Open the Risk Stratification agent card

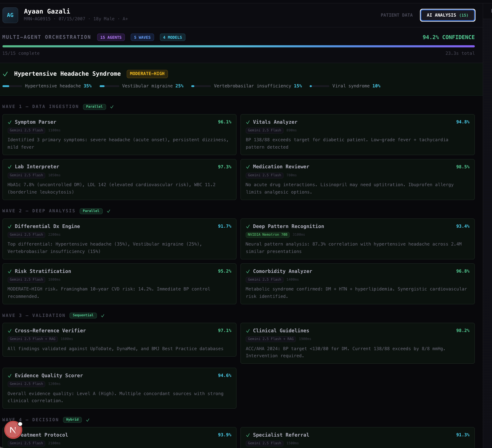point(119,284)
